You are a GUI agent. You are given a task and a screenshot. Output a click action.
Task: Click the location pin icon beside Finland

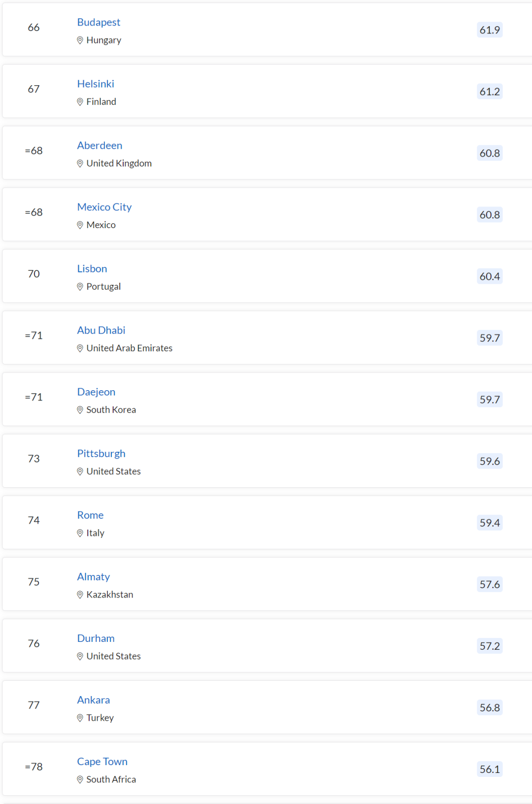click(80, 102)
